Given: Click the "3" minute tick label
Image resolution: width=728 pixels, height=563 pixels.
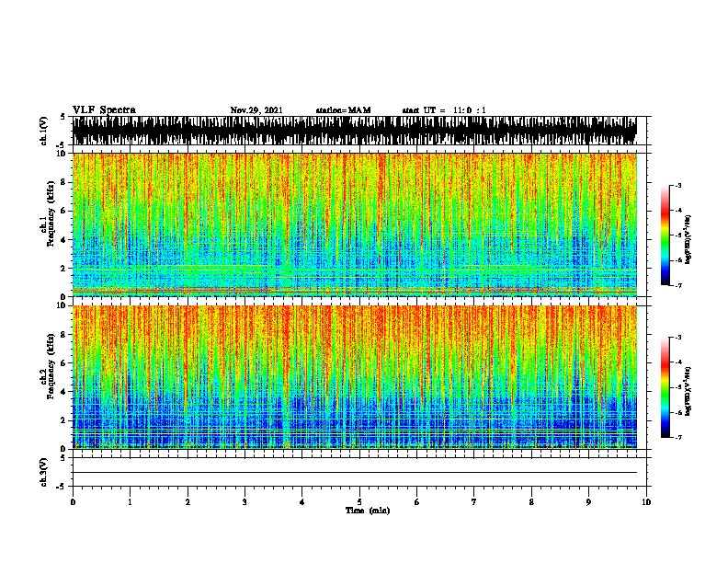Looking at the screenshot, I should click(245, 502).
